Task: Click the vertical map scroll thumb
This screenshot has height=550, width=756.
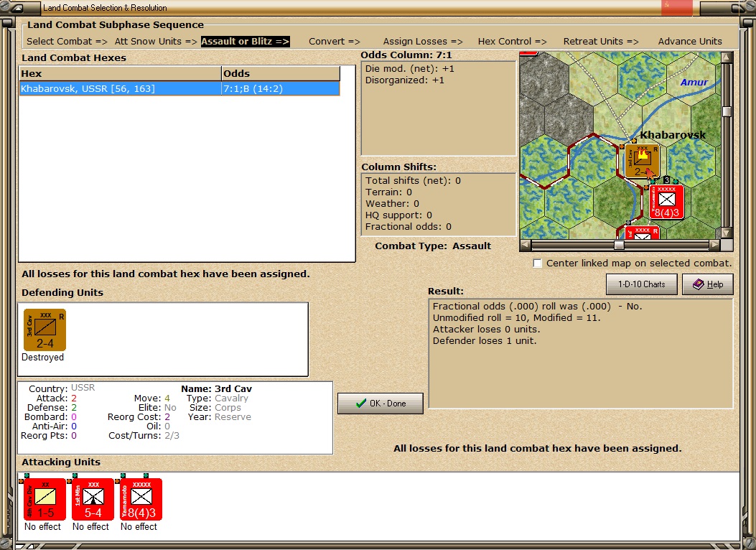Action: 727,111
